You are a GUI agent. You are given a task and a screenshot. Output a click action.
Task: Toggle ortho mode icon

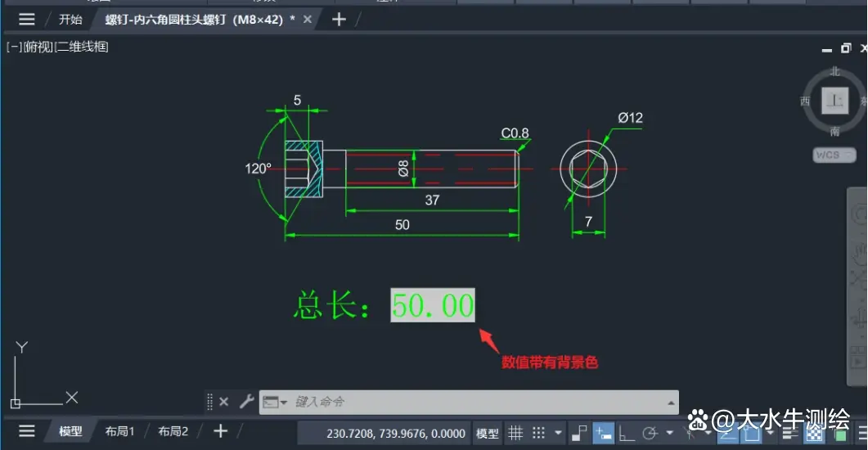tap(626, 433)
